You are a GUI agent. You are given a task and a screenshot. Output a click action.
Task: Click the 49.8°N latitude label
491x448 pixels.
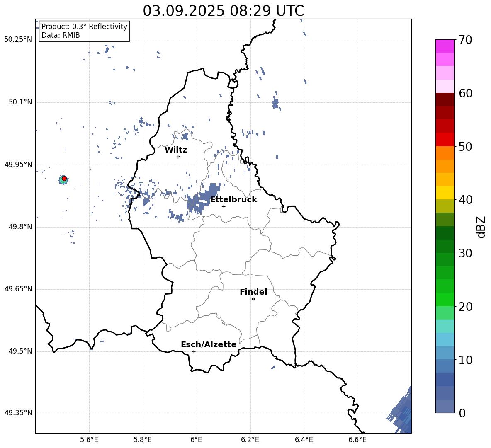click(x=20, y=227)
